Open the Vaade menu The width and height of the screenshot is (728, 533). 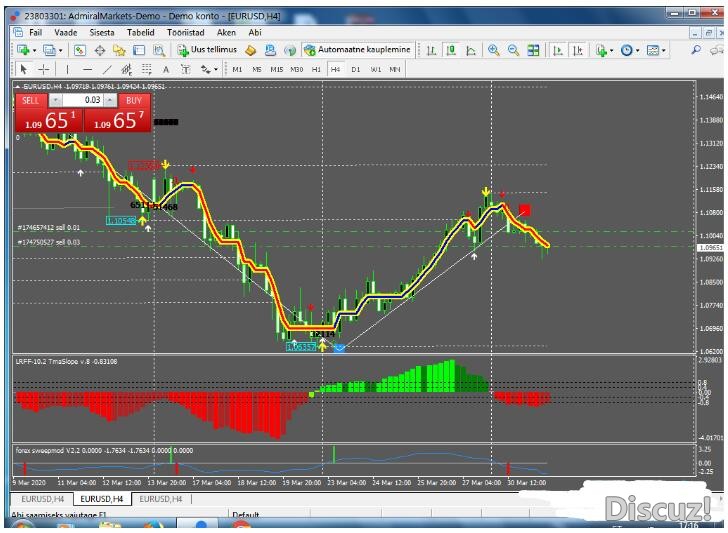pos(66,32)
